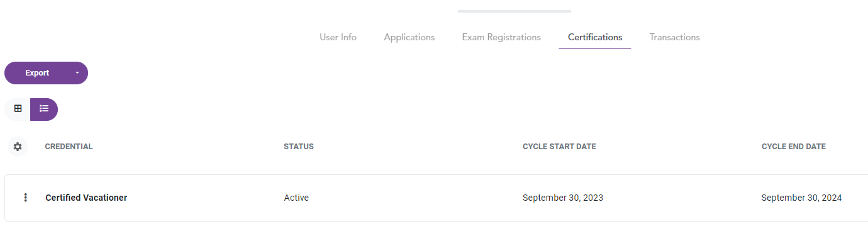The height and width of the screenshot is (236, 868).
Task: Click the Export button
Action: pyautogui.click(x=37, y=73)
